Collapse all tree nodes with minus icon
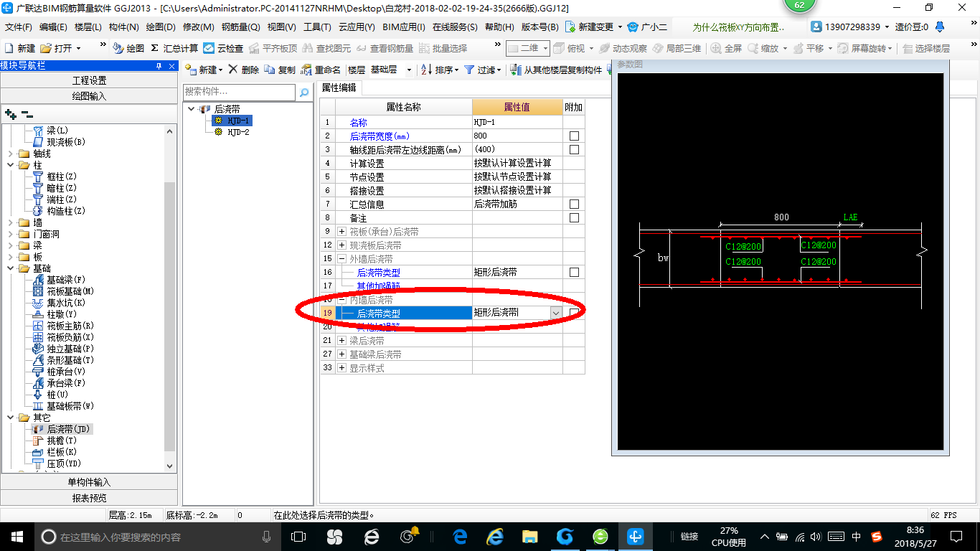The image size is (980, 551). click(27, 114)
